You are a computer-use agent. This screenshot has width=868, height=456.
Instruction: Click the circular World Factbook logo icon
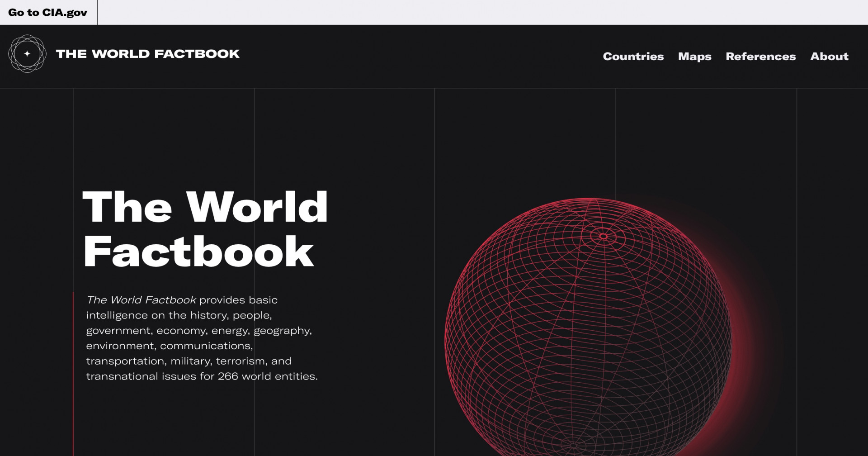pos(27,54)
